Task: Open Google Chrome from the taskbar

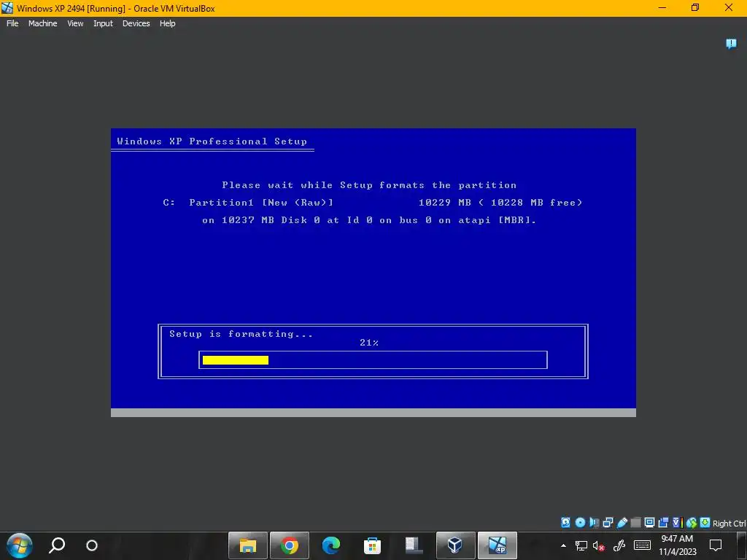Action: pyautogui.click(x=289, y=545)
